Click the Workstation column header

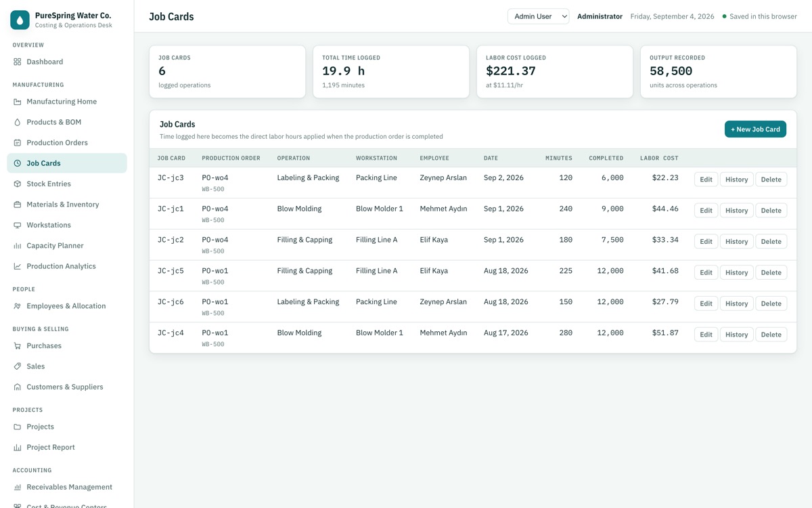[376, 158]
